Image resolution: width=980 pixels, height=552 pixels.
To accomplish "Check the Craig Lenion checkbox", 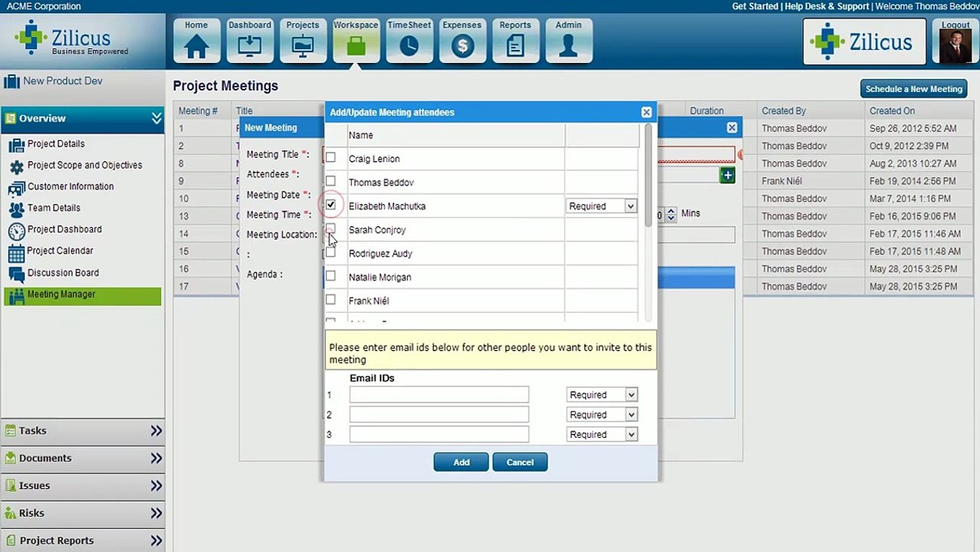I will tap(331, 158).
